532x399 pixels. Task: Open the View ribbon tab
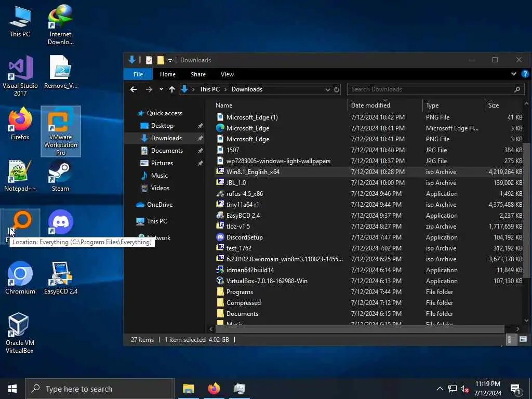(x=228, y=74)
